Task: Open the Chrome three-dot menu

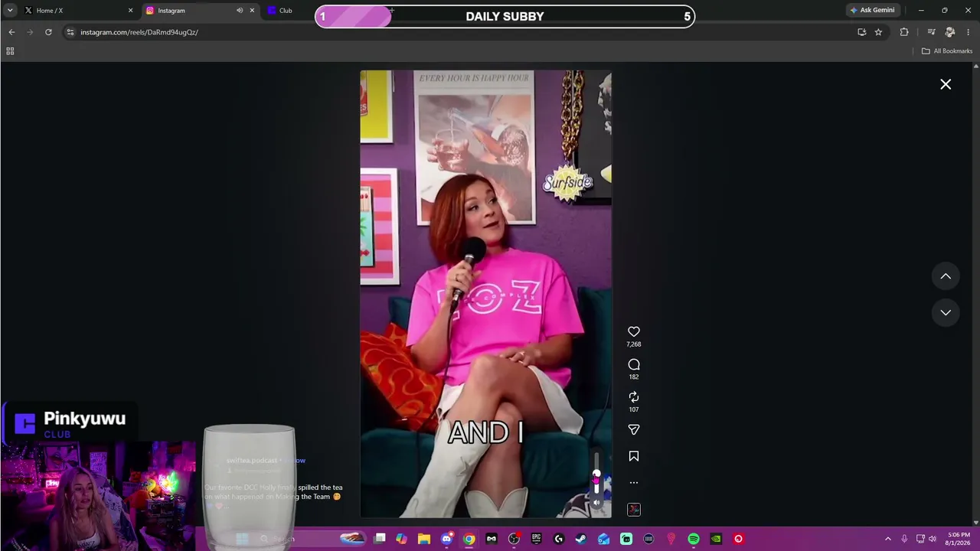Action: click(969, 32)
